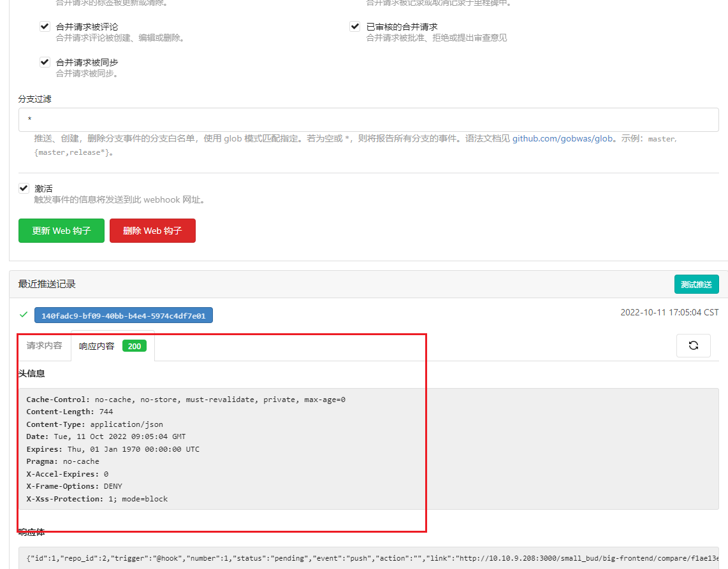Click the 更新 Web 钩子 button
The height and width of the screenshot is (569, 728).
point(61,231)
